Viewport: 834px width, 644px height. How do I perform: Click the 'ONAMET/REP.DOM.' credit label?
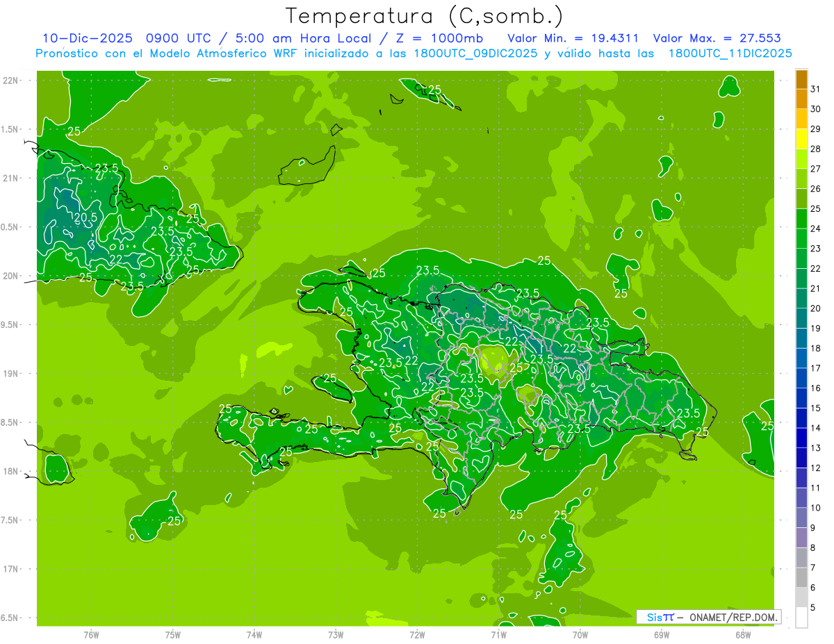tap(734, 617)
